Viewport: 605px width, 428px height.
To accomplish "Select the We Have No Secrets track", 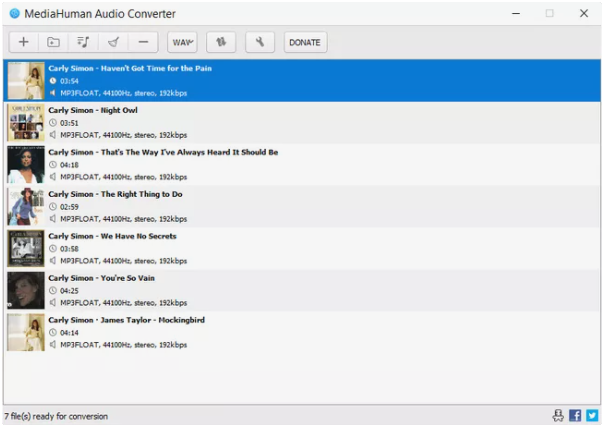I will [x=302, y=249].
